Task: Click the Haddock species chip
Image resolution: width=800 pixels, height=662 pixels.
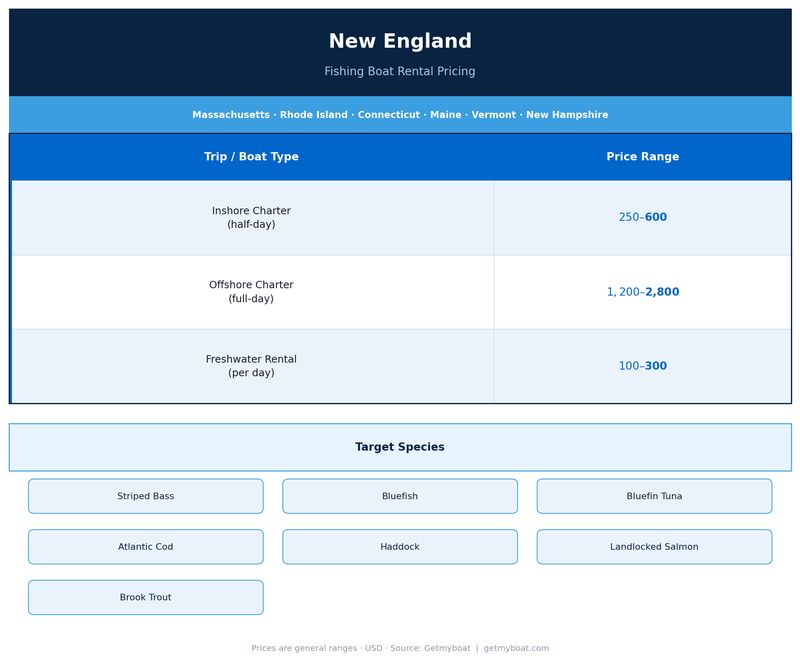Action: [x=400, y=547]
